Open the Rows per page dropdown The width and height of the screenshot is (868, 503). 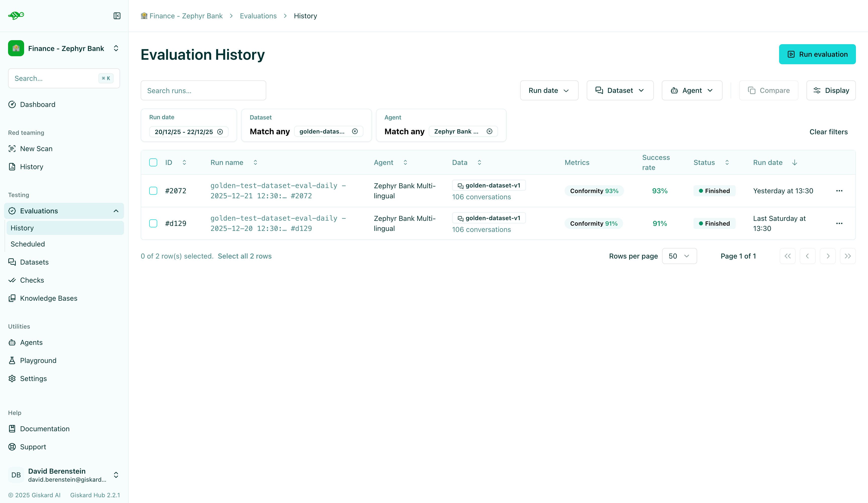(x=679, y=256)
